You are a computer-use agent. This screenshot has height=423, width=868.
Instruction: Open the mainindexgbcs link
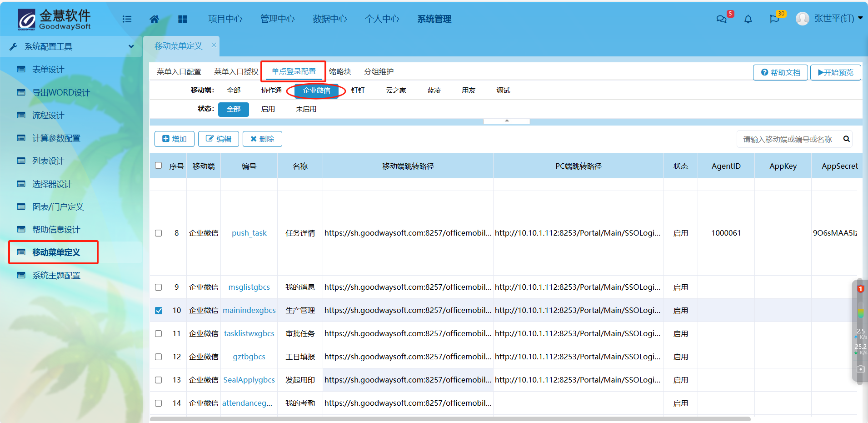249,310
